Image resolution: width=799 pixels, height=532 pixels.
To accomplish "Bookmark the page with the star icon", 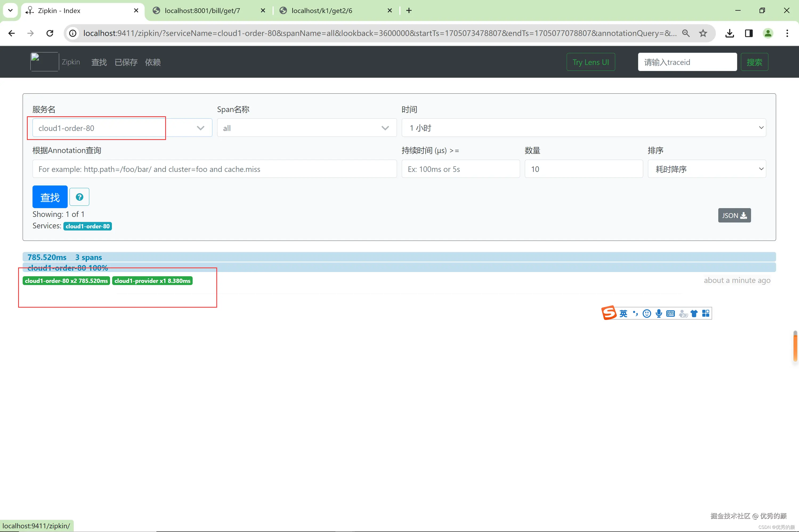I will (x=703, y=33).
